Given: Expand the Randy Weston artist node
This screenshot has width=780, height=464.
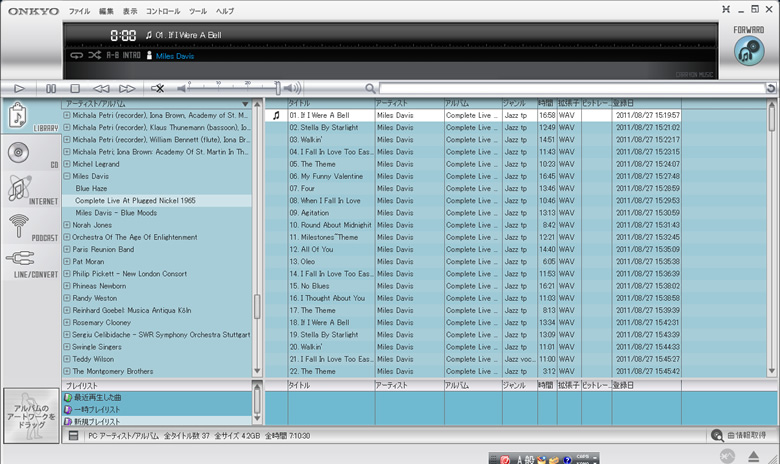Looking at the screenshot, I should pos(67,298).
